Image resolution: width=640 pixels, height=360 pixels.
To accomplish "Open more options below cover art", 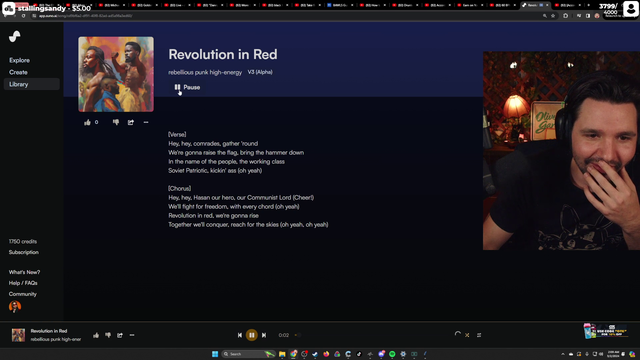I will [x=146, y=122].
